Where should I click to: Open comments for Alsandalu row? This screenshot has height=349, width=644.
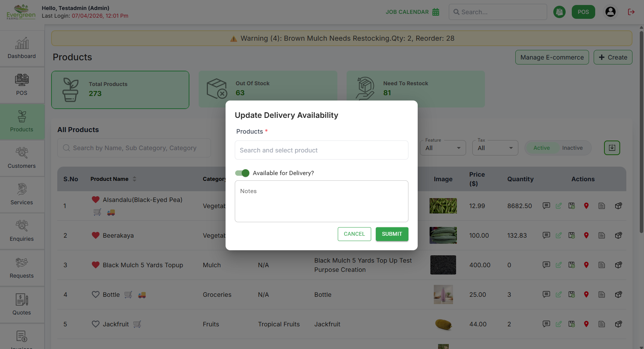tap(546, 206)
